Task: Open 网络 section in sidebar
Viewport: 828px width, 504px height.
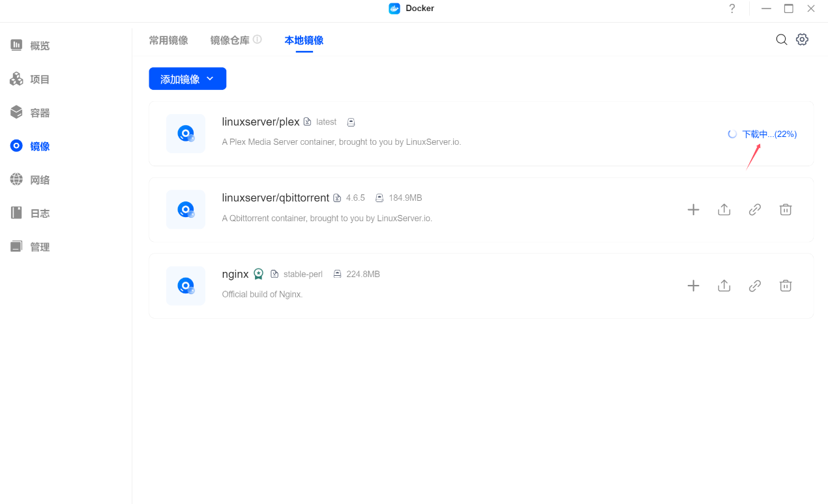Action: pos(39,180)
